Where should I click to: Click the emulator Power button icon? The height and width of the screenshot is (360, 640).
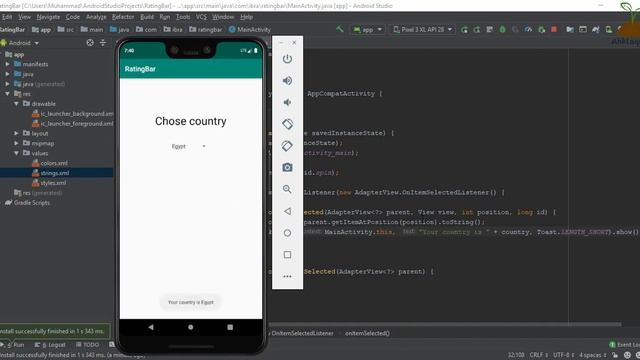[x=287, y=59]
